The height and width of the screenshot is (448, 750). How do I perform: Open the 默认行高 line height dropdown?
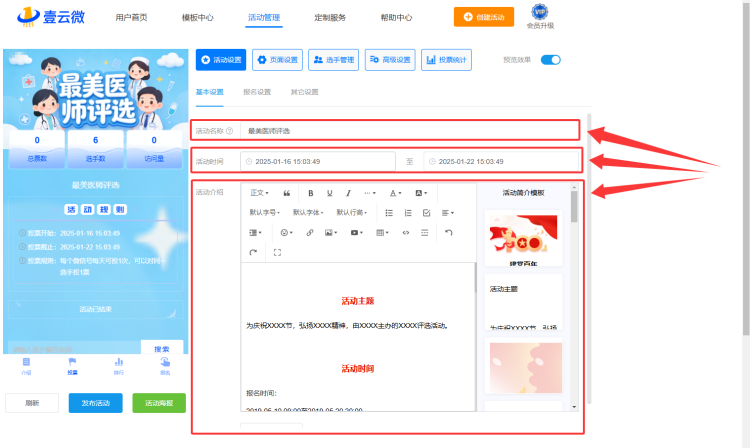click(x=352, y=213)
